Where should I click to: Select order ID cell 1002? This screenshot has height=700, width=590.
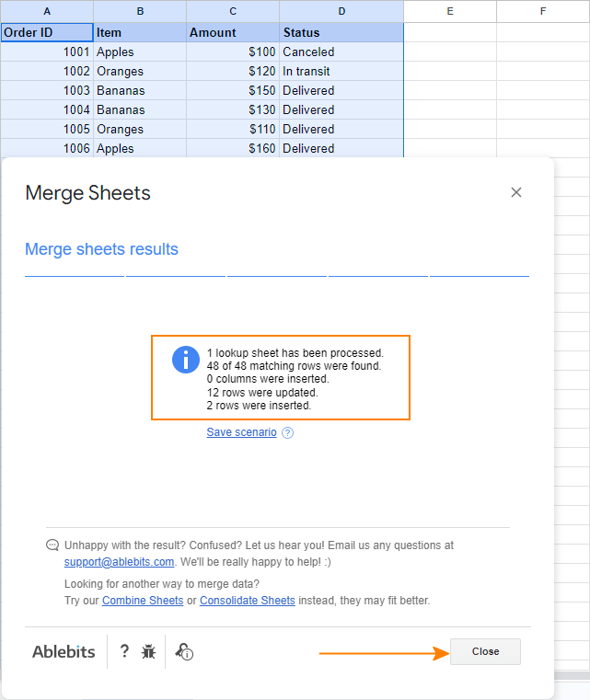click(47, 71)
